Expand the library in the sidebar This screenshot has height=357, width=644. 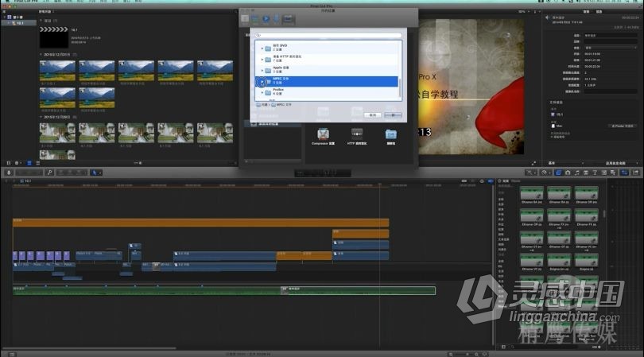click(x=5, y=17)
